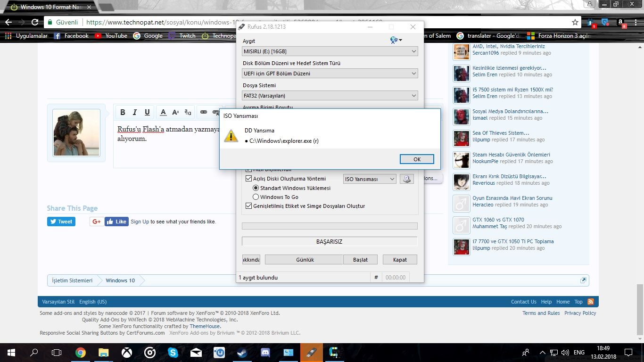The height and width of the screenshot is (362, 644).
Task: Expand the partition scheme dropdown showing UEFI için GPT
Action: pyautogui.click(x=330, y=74)
